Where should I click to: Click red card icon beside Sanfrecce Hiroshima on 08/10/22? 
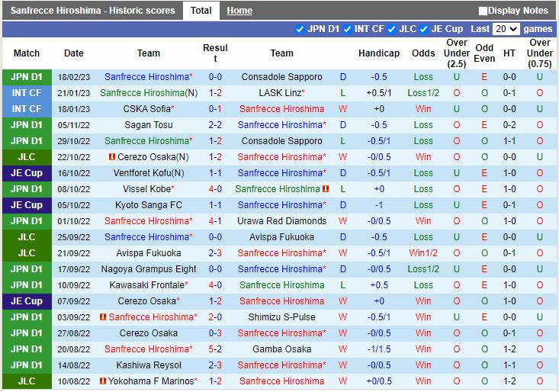[326, 189]
